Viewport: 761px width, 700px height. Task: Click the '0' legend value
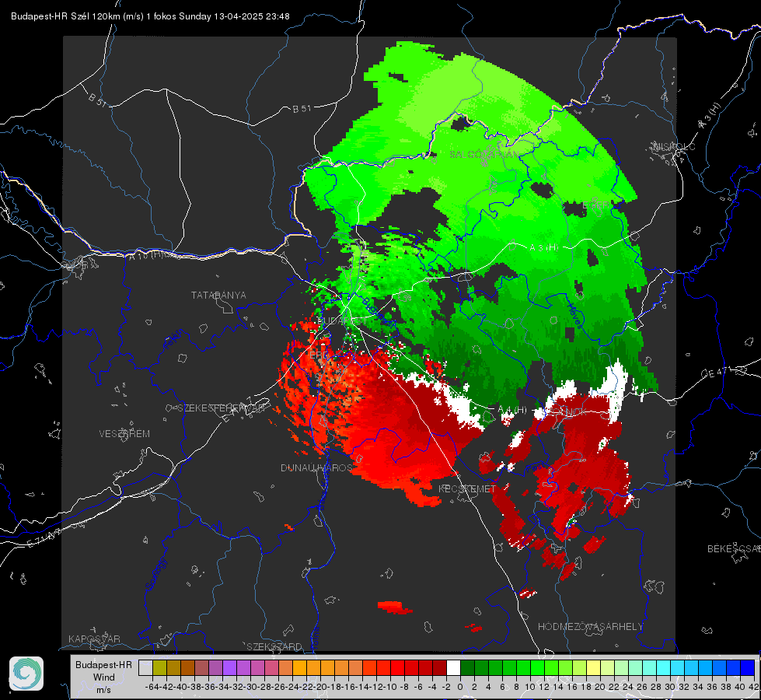click(460, 687)
